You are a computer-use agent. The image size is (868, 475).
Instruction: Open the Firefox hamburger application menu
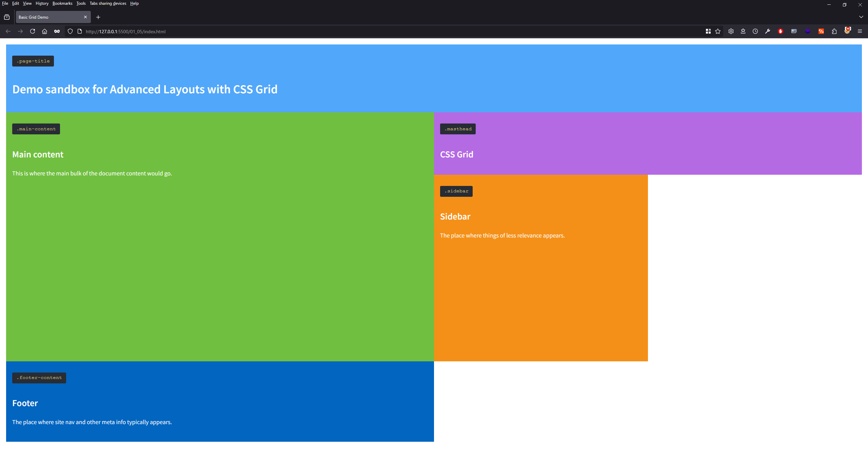pos(860,31)
